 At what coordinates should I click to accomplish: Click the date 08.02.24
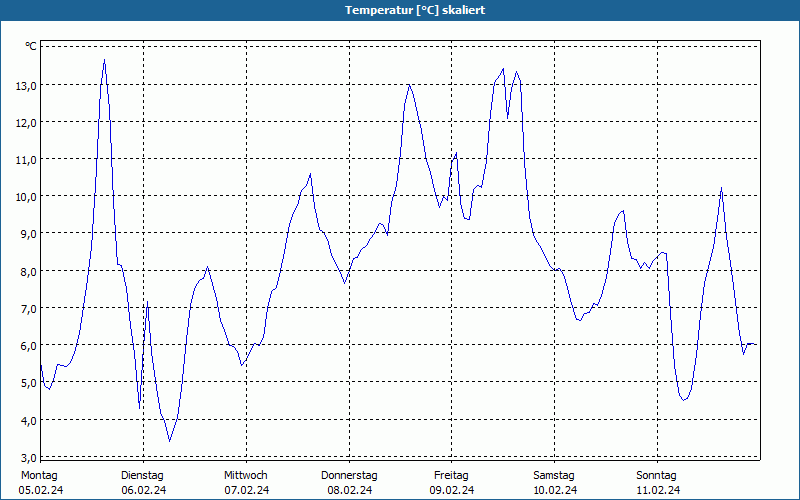350,490
